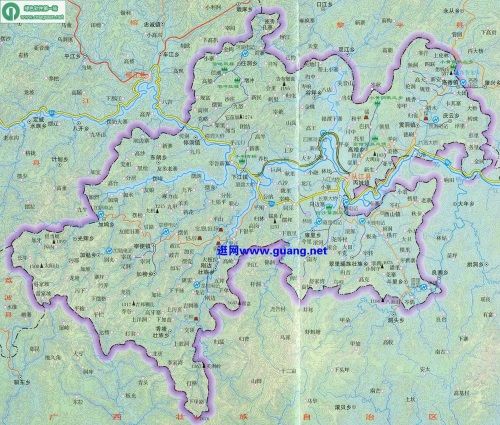This screenshot has width=500, height=425.
Task: Click the 高增乡 label
Action: 357,150
